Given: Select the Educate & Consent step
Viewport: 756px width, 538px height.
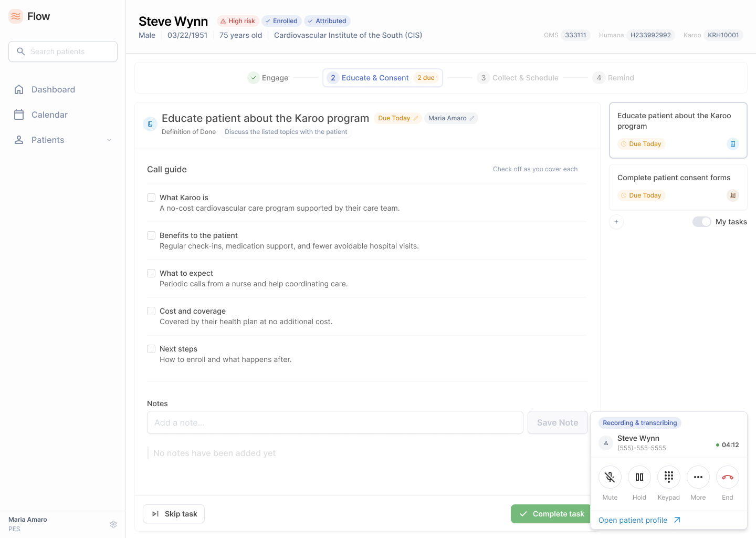Looking at the screenshot, I should [383, 78].
